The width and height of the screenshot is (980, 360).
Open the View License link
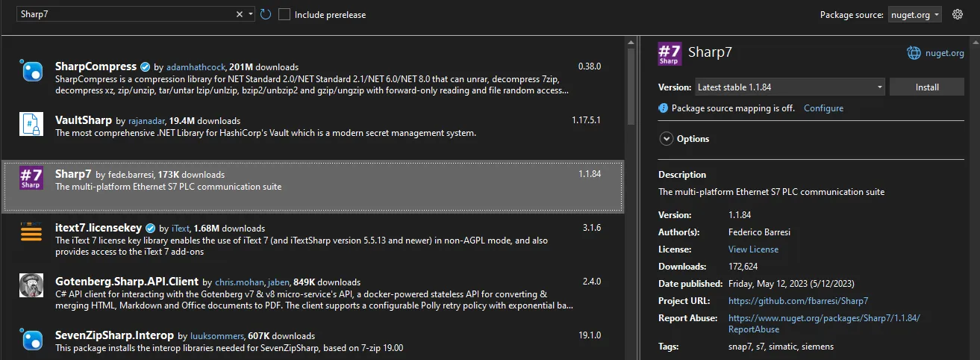tap(753, 249)
